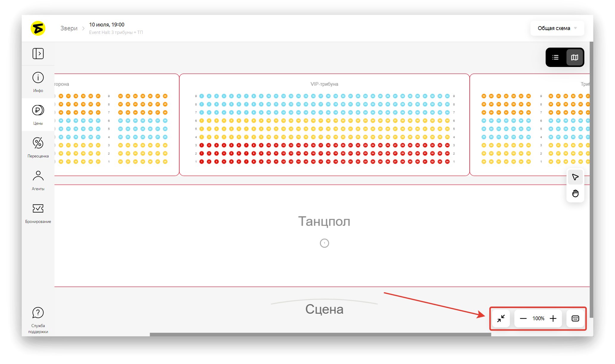Open the Переоценка section

pos(38,147)
